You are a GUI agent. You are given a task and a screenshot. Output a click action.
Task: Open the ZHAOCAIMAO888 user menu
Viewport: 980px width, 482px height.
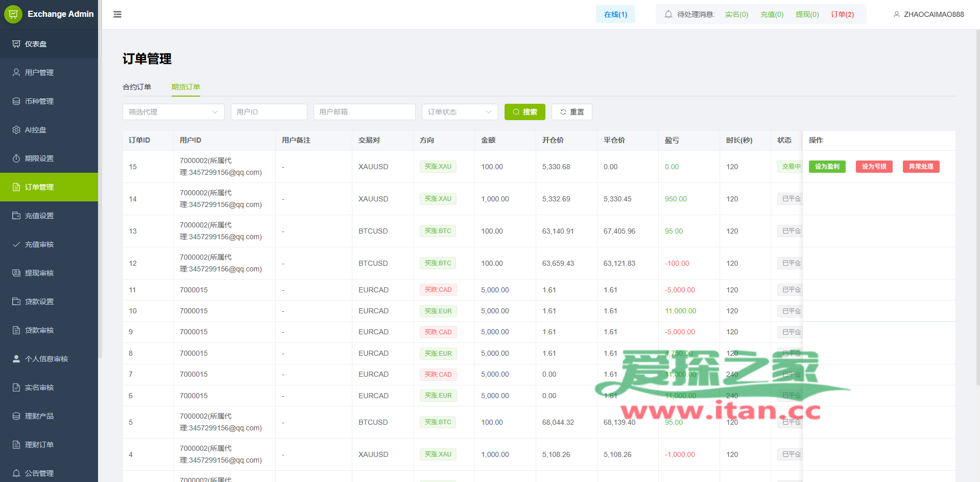point(928,14)
